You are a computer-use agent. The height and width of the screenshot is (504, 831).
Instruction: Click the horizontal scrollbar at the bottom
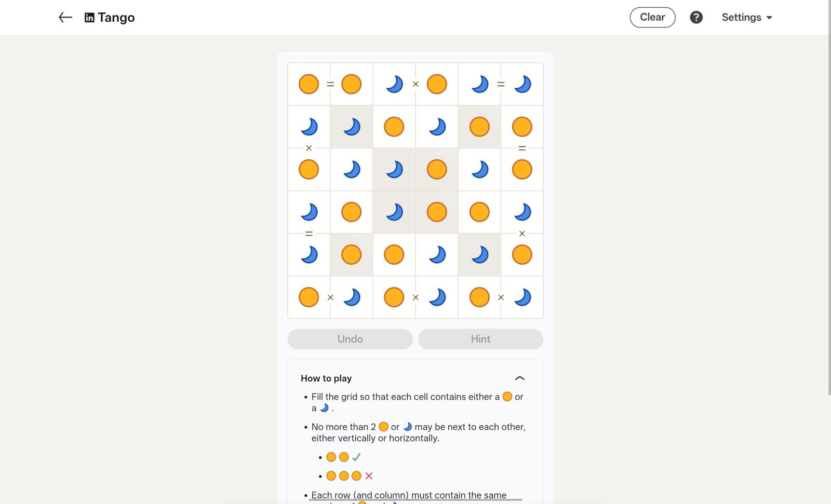click(415, 500)
